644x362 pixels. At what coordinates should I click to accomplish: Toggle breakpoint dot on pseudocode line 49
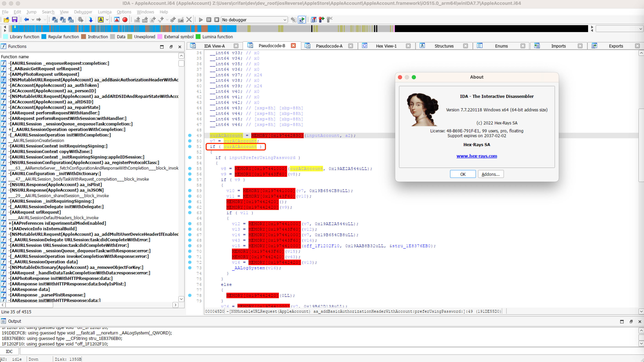point(190,135)
